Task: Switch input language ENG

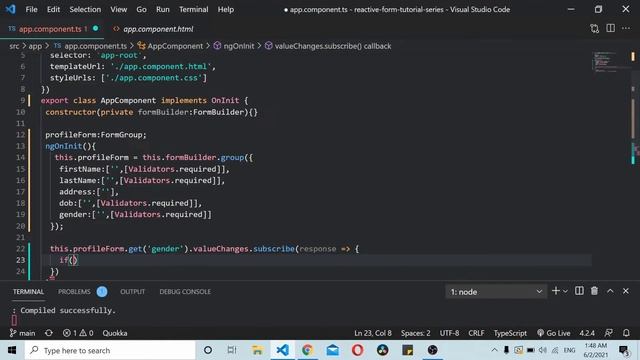Action: pyautogui.click(x=569, y=350)
